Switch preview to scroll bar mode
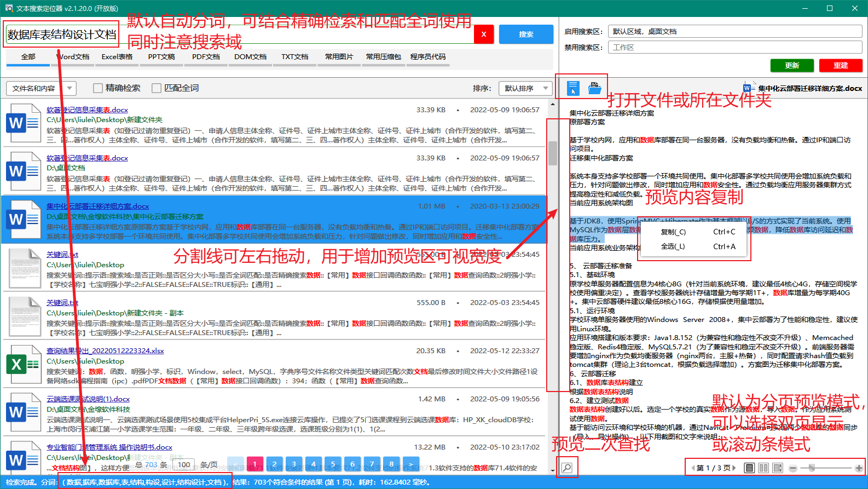This screenshot has width=868, height=489. click(778, 468)
